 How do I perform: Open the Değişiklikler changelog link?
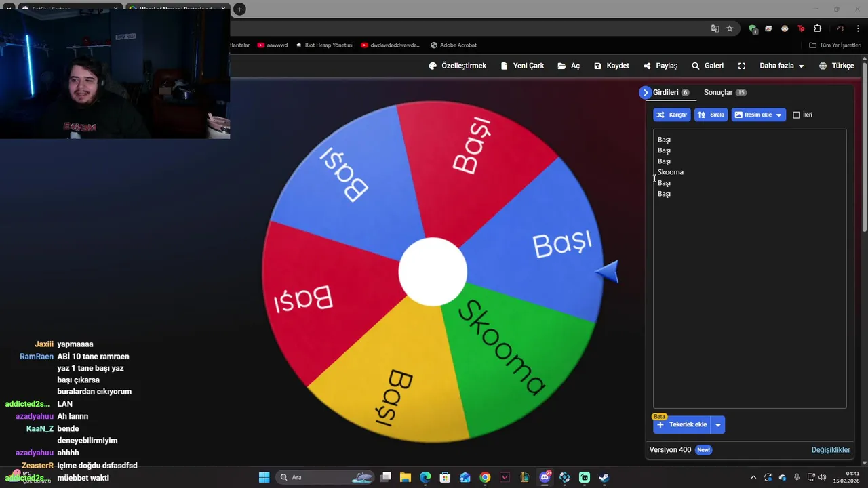tap(831, 449)
